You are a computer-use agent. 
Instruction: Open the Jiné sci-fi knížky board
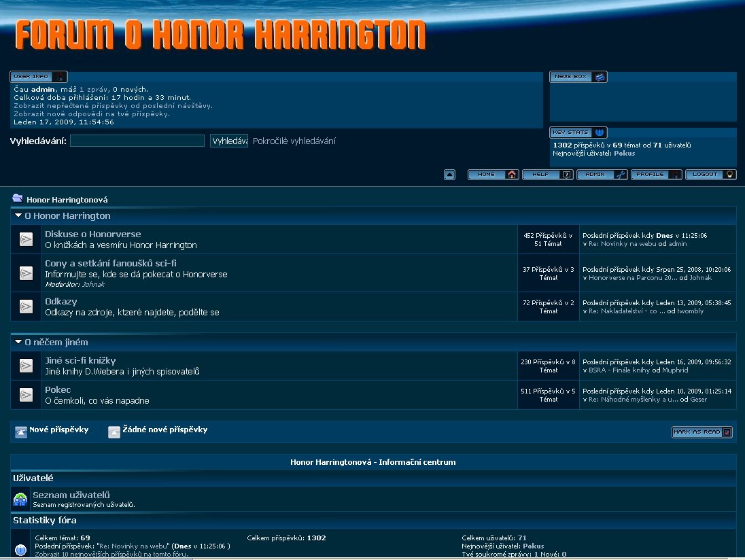(80, 360)
